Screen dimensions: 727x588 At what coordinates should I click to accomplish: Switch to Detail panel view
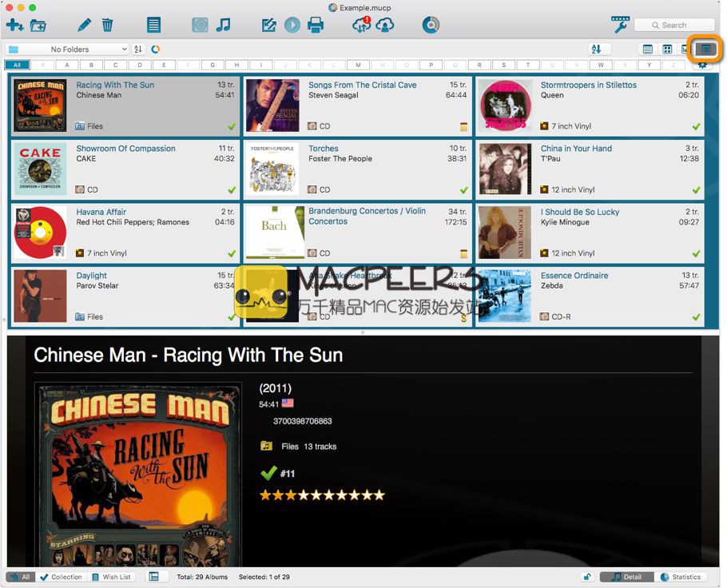[627, 577]
